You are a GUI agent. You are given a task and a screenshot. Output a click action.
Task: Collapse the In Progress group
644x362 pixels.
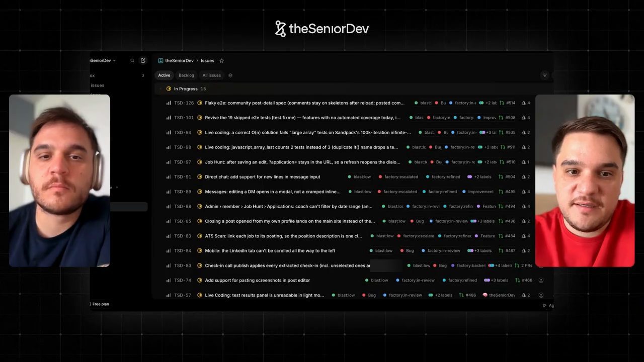click(160, 89)
